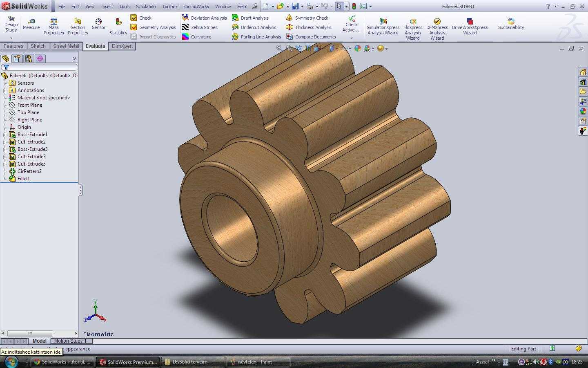The height and width of the screenshot is (368, 588).
Task: Select the Model tab
Action: [40, 341]
